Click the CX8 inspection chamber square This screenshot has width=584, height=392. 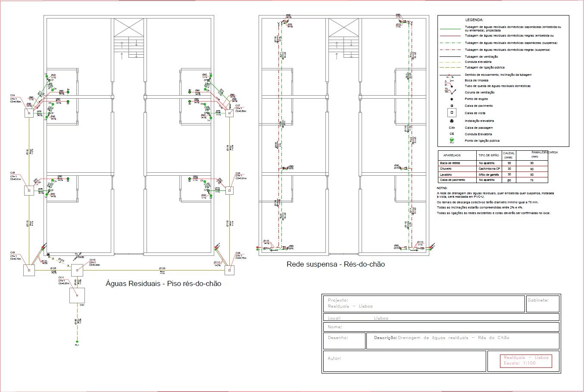229,190
